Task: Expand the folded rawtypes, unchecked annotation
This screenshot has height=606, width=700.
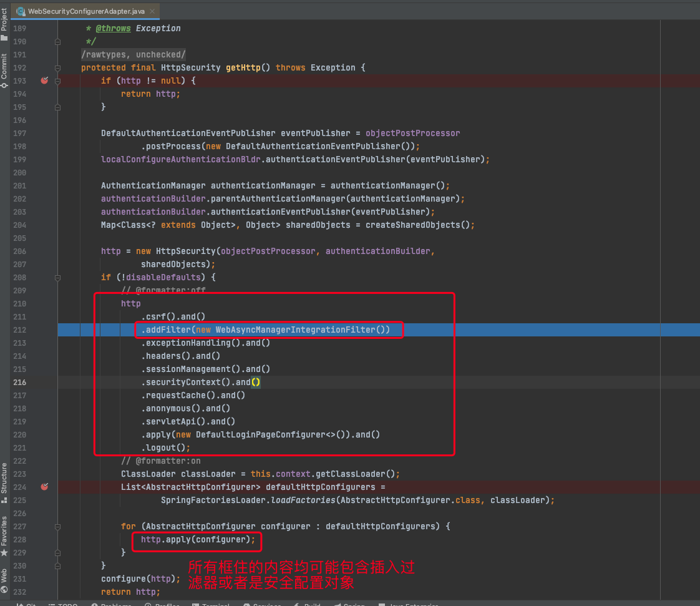Action: 133,54
